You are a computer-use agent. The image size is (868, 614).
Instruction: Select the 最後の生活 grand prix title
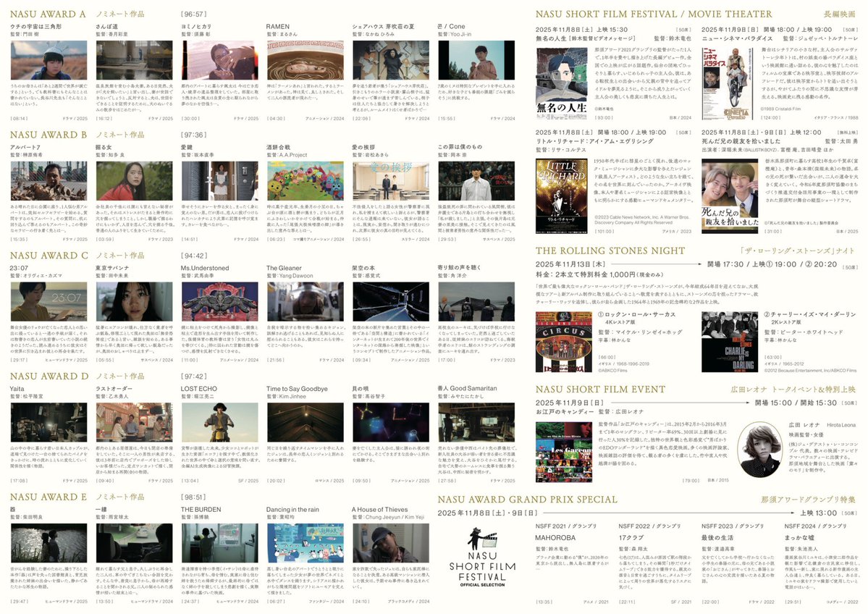(x=717, y=537)
